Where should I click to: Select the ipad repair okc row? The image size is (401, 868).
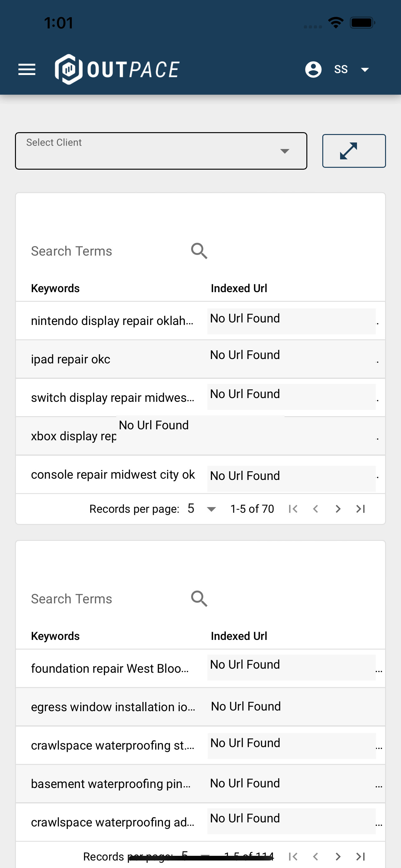(201, 359)
